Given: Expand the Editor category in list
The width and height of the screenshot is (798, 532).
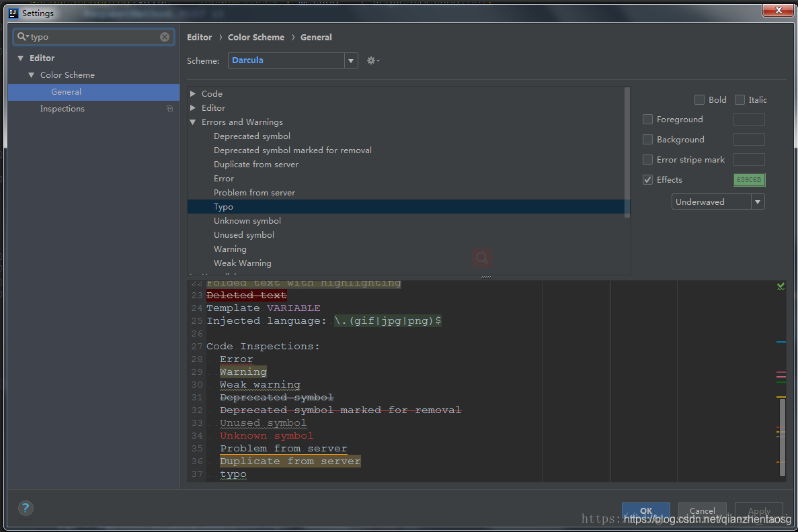Looking at the screenshot, I should (x=193, y=108).
